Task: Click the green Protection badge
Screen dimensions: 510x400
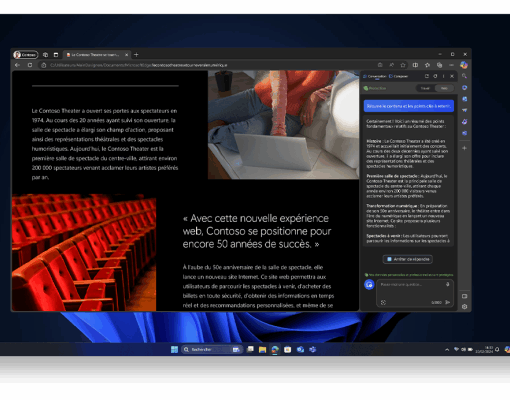Action: pos(375,88)
